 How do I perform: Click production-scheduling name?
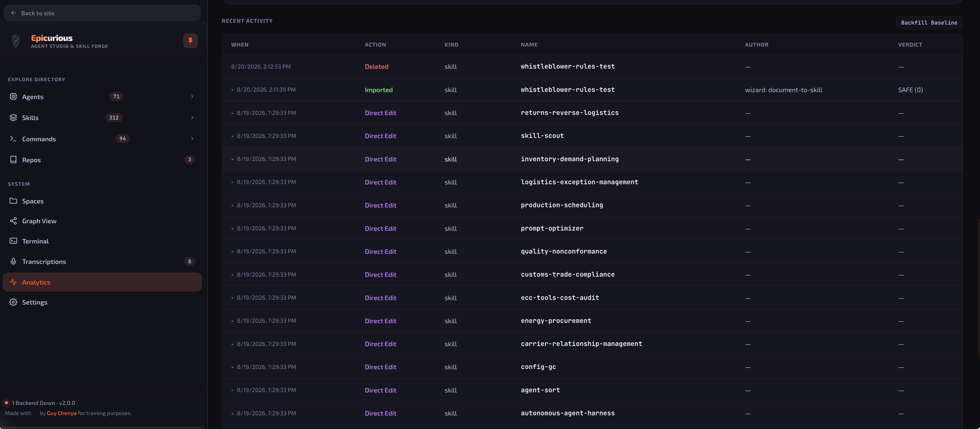click(x=561, y=205)
